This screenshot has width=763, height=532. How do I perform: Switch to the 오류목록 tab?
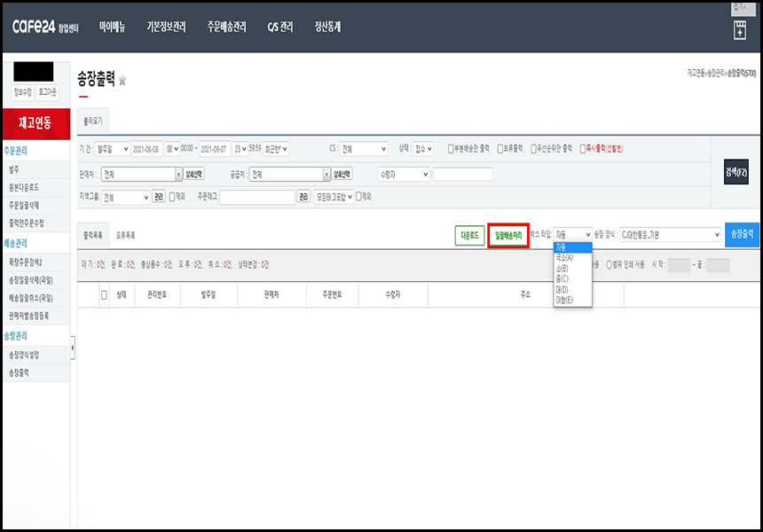tap(126, 235)
